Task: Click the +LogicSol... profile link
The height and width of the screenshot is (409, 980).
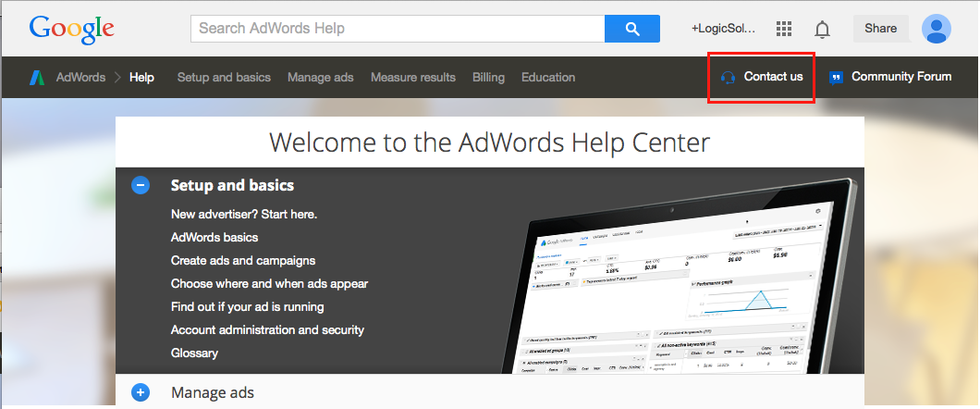Action: coord(724,29)
